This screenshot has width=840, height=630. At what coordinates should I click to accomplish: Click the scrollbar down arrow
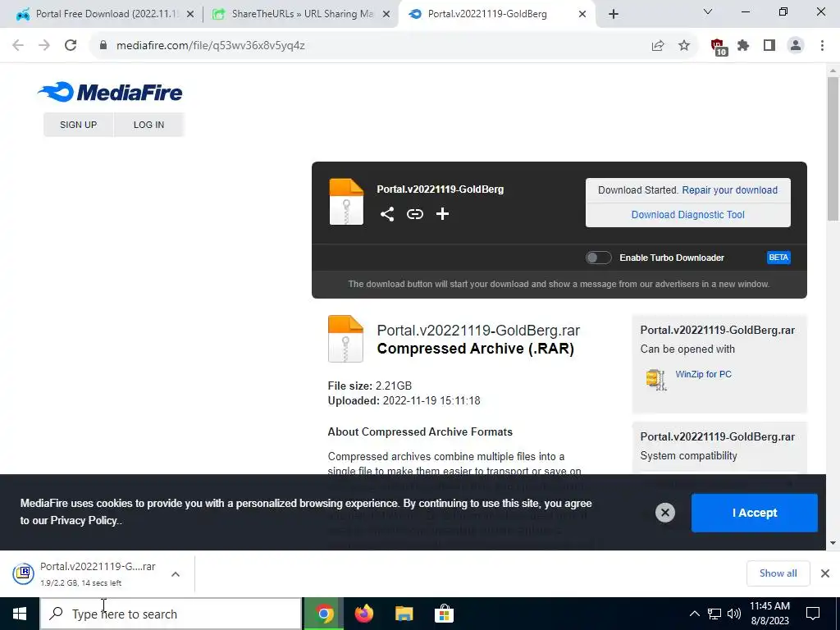click(x=833, y=543)
